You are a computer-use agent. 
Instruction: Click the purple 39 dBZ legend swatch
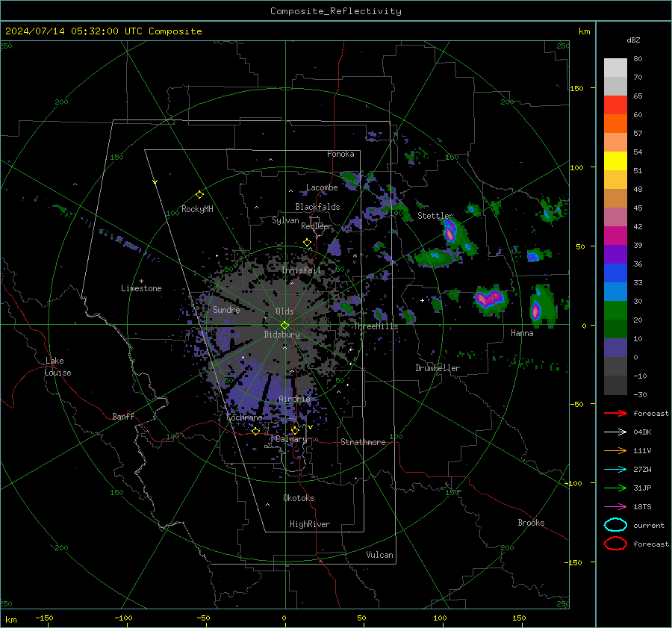coord(615,254)
